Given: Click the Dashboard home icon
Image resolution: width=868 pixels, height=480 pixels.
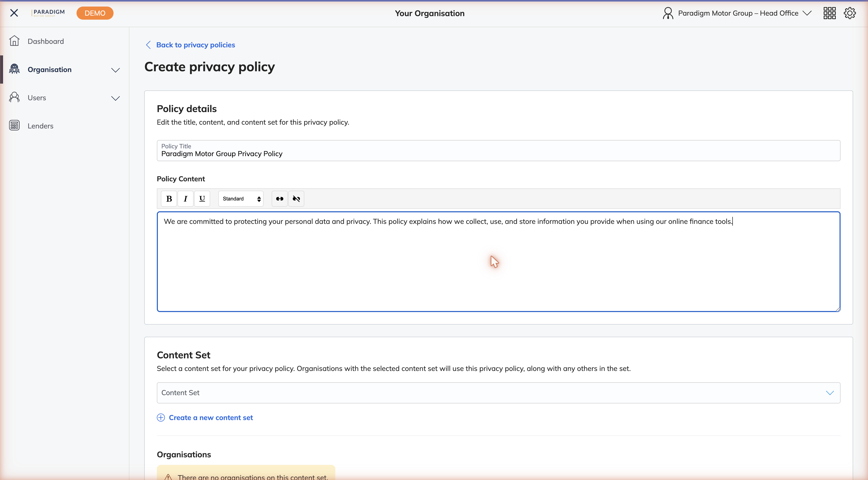Looking at the screenshot, I should 14,41.
